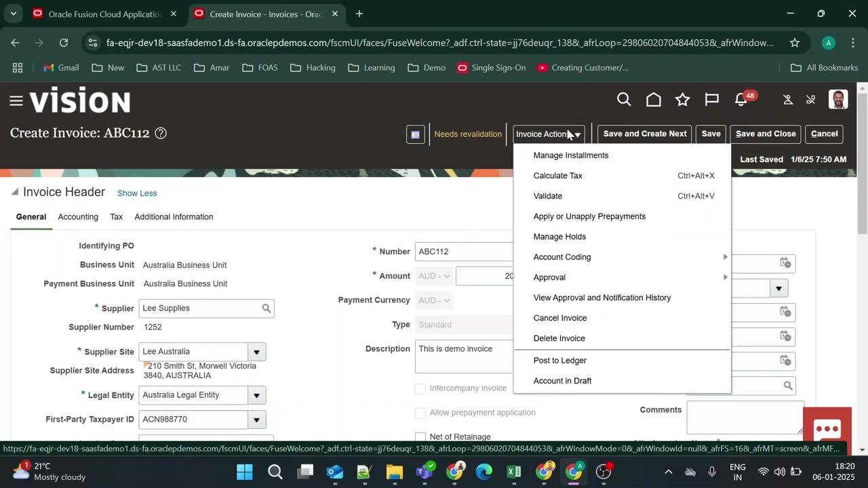The height and width of the screenshot is (488, 868).
Task: Toggle Allow prepayment application checkbox
Action: coord(420,413)
